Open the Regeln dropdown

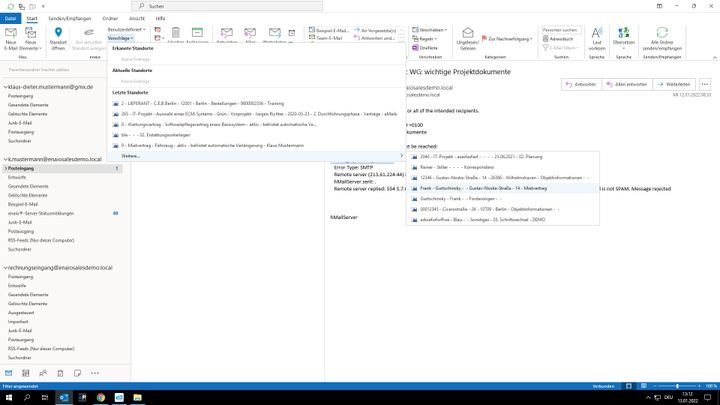point(425,39)
